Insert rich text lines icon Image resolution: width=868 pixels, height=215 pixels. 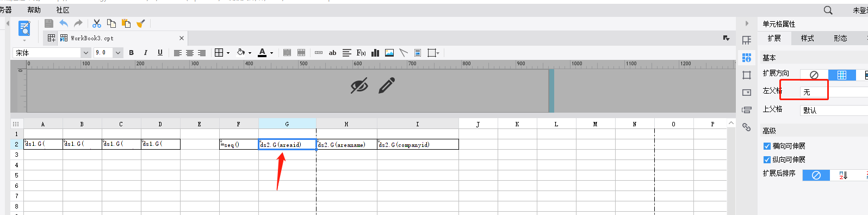[x=347, y=53]
